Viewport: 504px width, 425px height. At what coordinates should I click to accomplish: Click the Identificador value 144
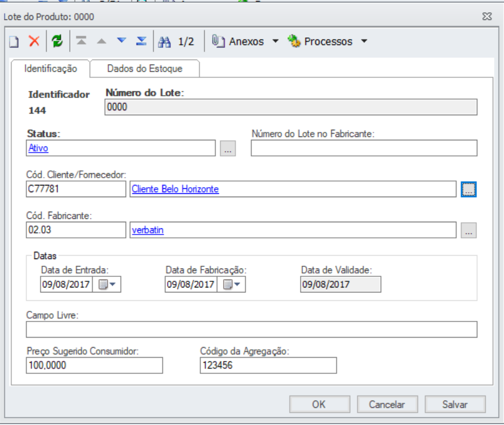[37, 110]
